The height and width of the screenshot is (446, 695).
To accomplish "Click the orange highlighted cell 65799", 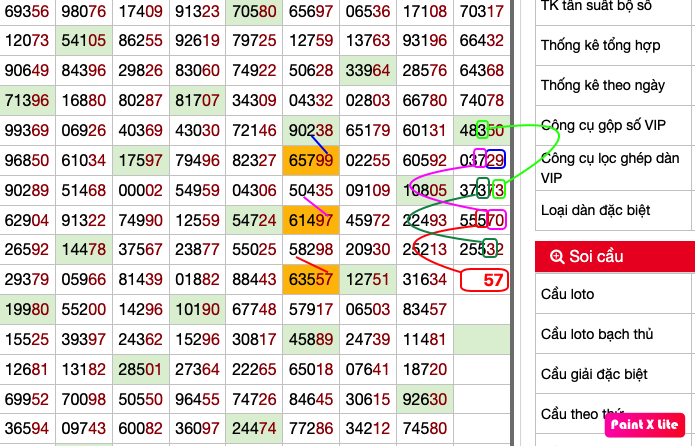I will point(311,160).
